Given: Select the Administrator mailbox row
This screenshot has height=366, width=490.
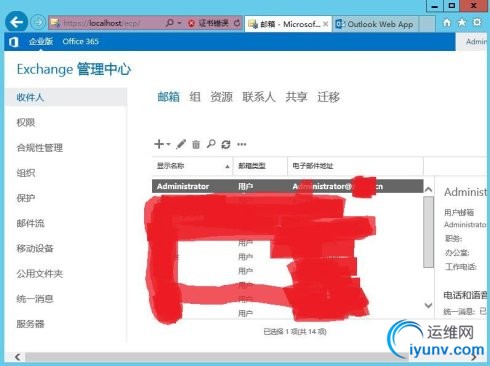Looking at the screenshot, I should coord(288,186).
